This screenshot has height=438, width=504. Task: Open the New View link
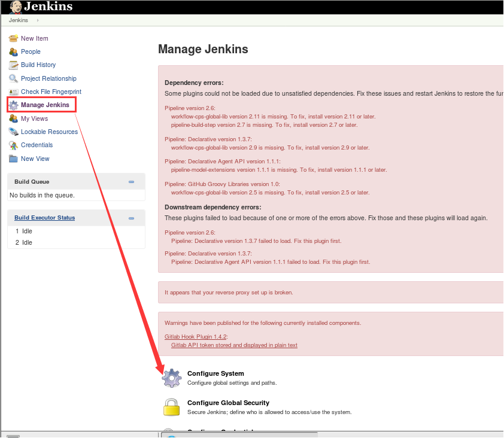pyautogui.click(x=35, y=159)
